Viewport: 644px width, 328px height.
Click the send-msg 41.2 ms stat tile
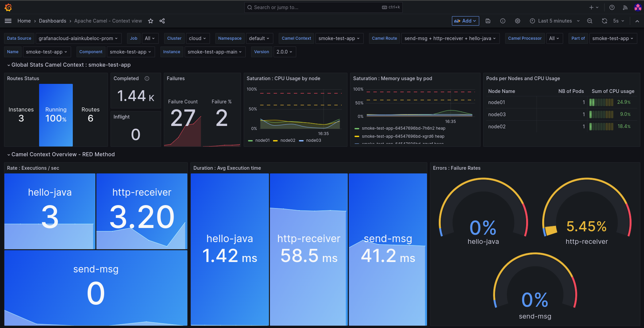point(388,250)
